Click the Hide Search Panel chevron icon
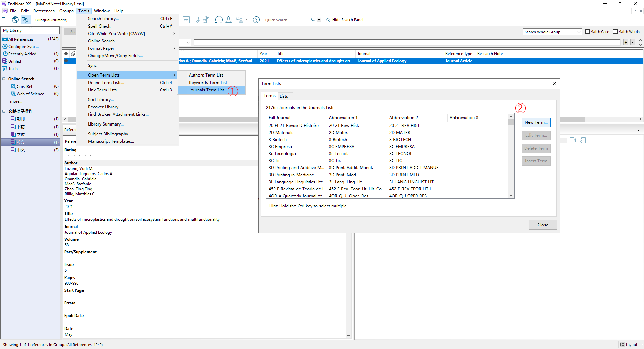The width and height of the screenshot is (644, 349). click(x=328, y=20)
